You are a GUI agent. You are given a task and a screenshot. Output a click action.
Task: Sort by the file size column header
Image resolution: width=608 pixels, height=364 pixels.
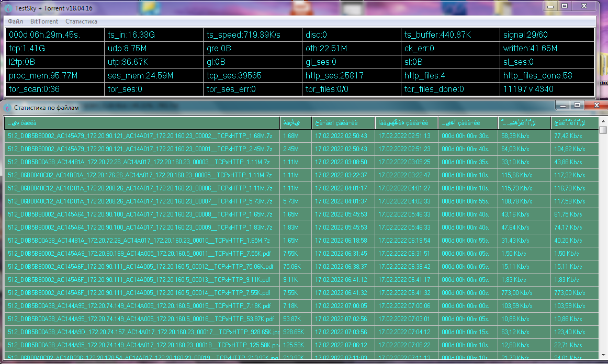pos(296,123)
